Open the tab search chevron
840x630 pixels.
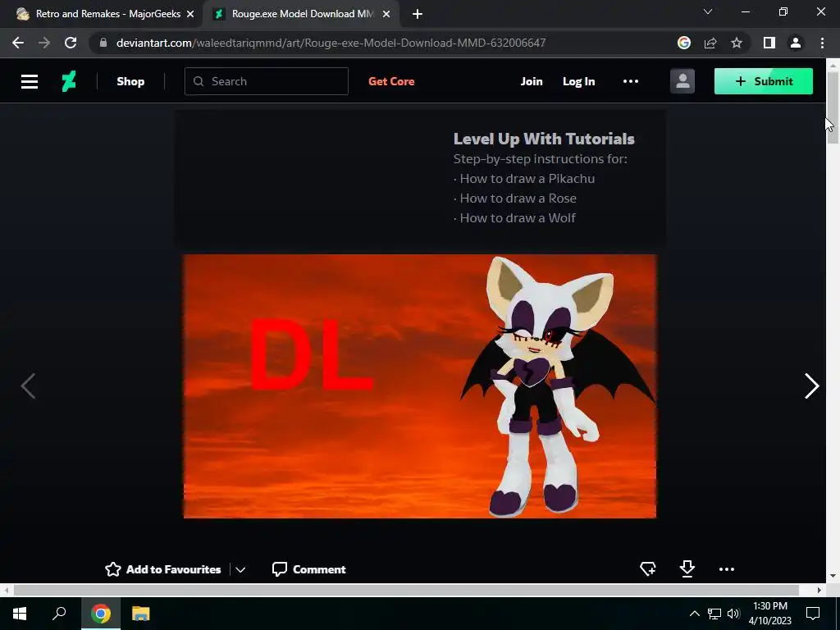[708, 11]
